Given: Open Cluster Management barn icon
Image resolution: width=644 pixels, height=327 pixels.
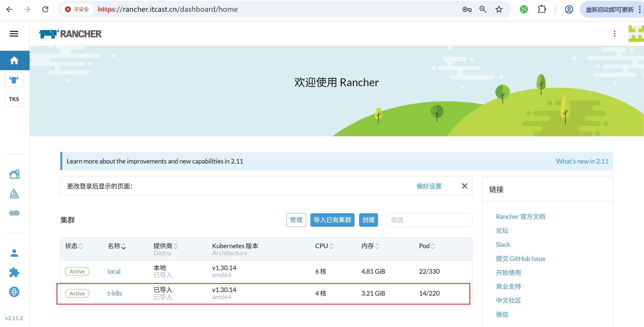Looking at the screenshot, I should pyautogui.click(x=14, y=174).
